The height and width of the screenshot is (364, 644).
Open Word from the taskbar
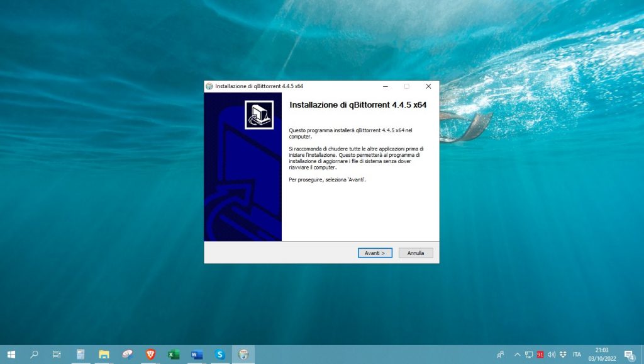tap(197, 355)
